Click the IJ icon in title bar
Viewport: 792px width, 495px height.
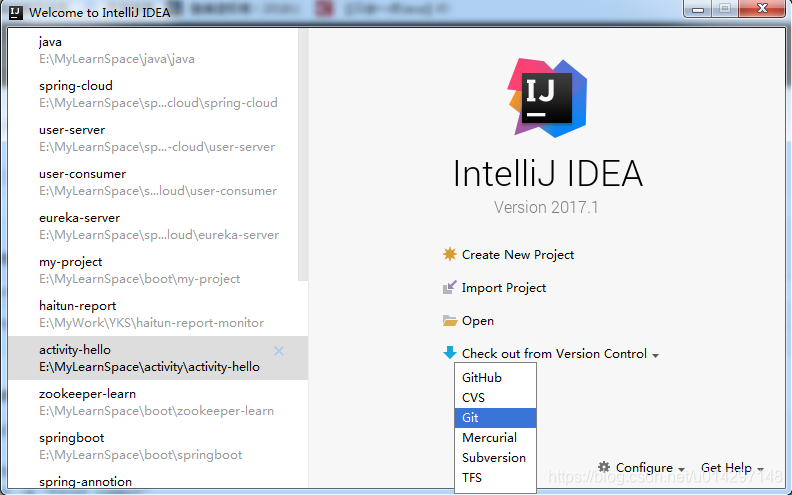16,12
